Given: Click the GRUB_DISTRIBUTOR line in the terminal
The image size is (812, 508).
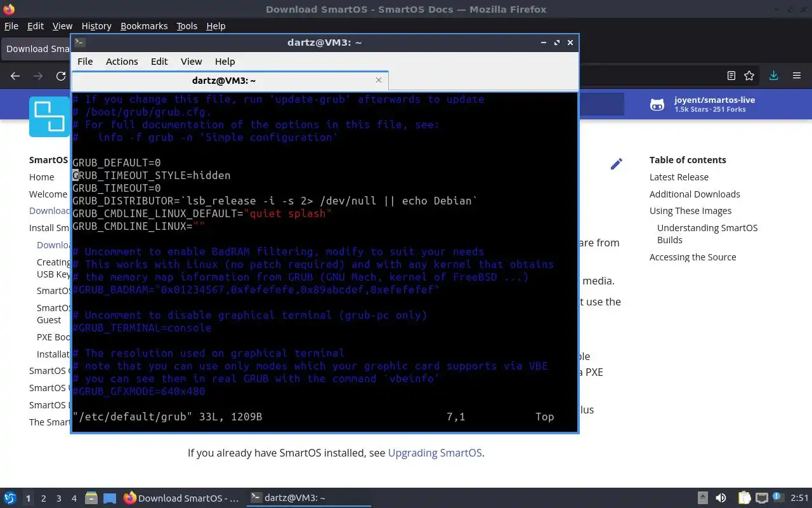Looking at the screenshot, I should 275,201.
